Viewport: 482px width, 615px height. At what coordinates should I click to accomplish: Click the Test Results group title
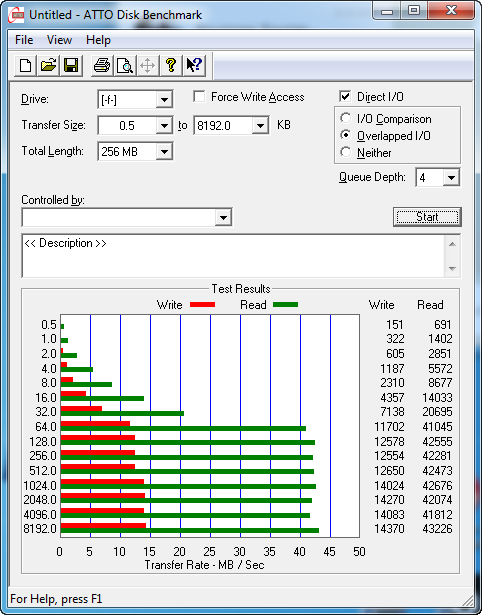pos(241,289)
